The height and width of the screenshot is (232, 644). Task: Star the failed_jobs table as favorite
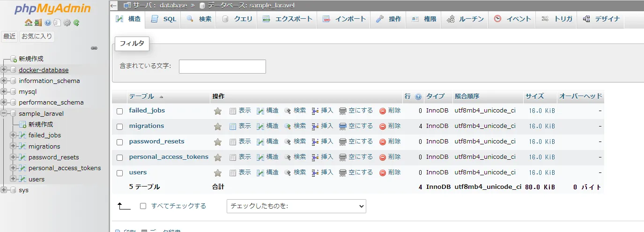pos(218,111)
